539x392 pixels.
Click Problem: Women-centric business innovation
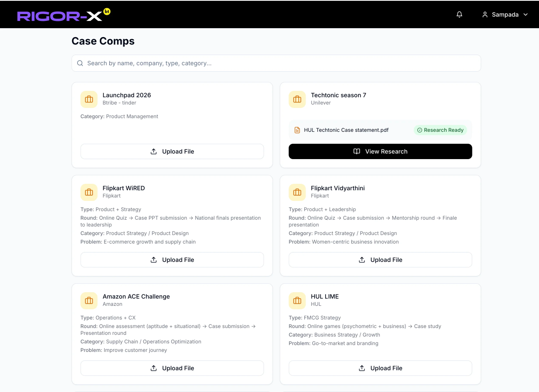click(344, 242)
